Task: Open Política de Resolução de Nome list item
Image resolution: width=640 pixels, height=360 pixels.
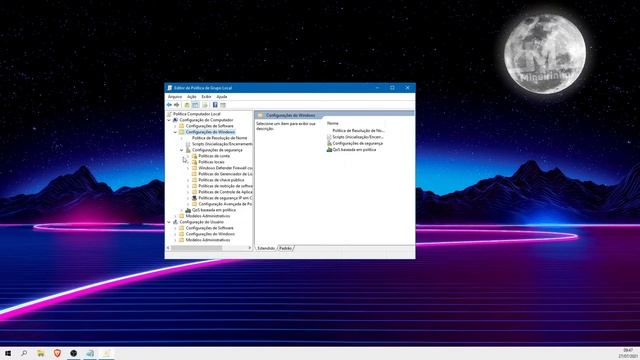Action: click(x=358, y=131)
